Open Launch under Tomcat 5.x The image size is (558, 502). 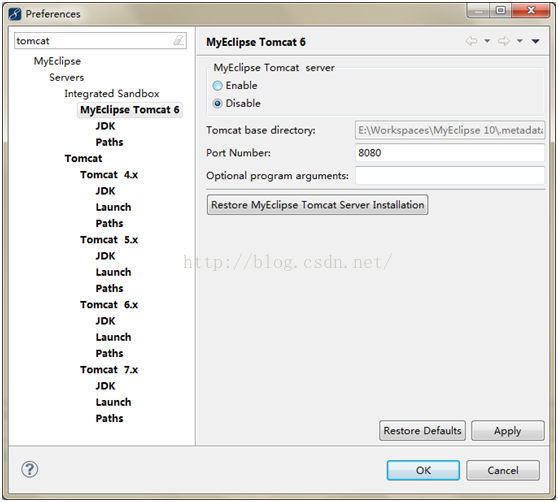tap(113, 272)
